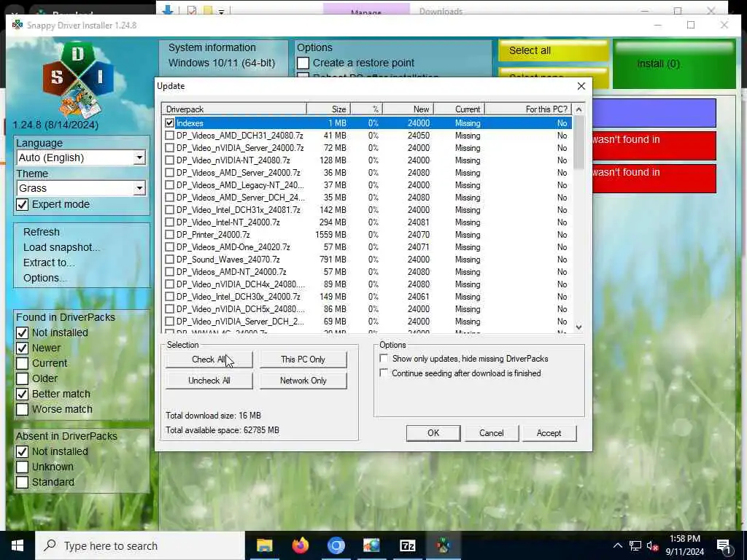The width and height of the screenshot is (747, 560).
Task: Enable the Standard filter checkbox
Action: tap(23, 482)
